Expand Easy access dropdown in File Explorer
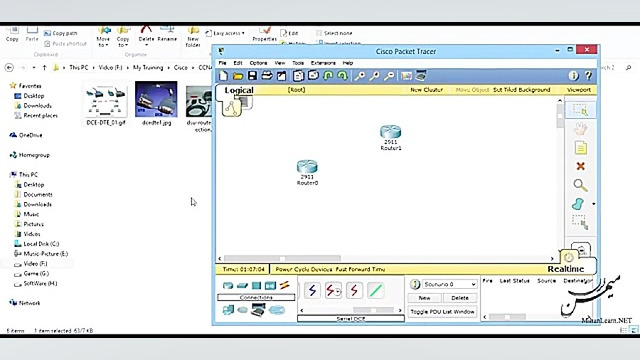Viewport: 640px width, 360px height. click(225, 33)
